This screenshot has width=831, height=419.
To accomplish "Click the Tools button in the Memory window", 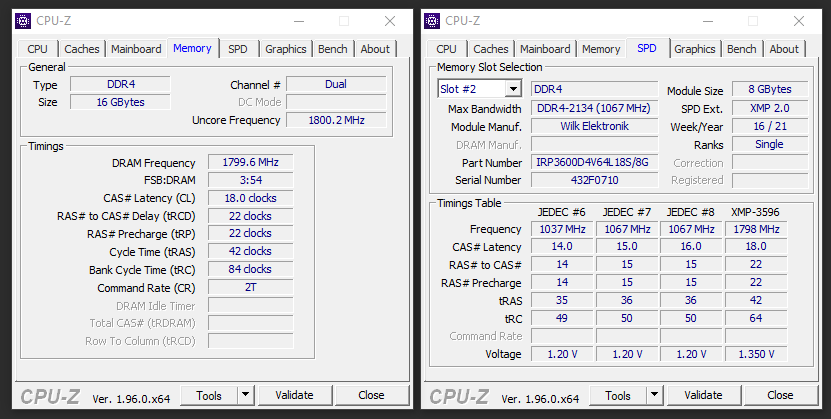I will (x=209, y=395).
